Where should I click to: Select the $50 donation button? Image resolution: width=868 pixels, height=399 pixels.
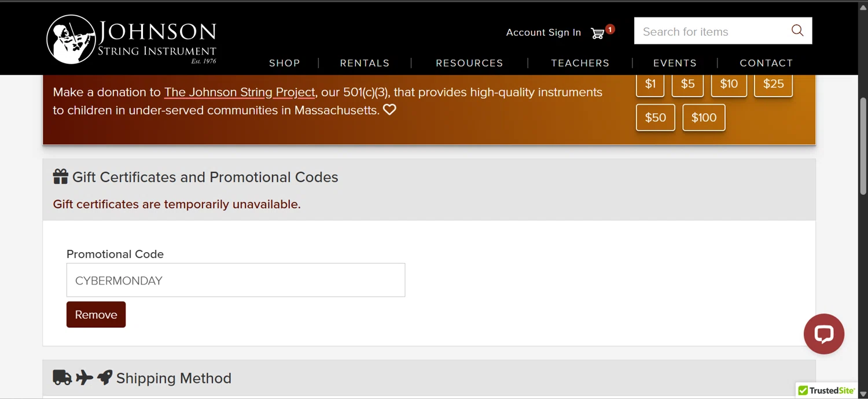[x=656, y=117]
